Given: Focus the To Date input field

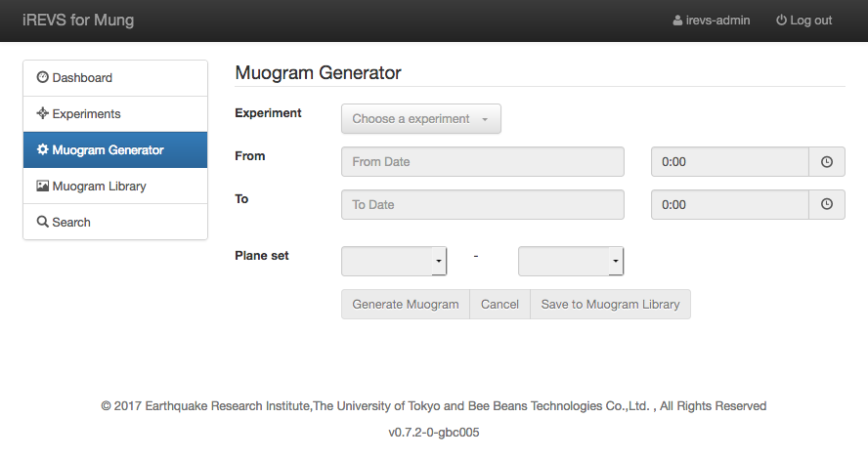Looking at the screenshot, I should tap(482, 205).
